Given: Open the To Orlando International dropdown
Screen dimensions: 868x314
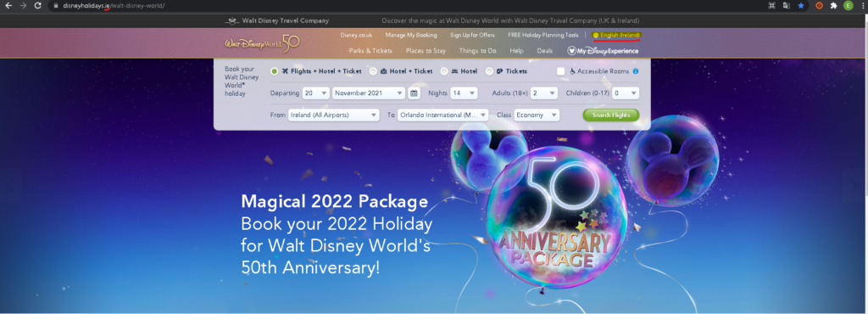Looking at the screenshot, I should coord(442,115).
